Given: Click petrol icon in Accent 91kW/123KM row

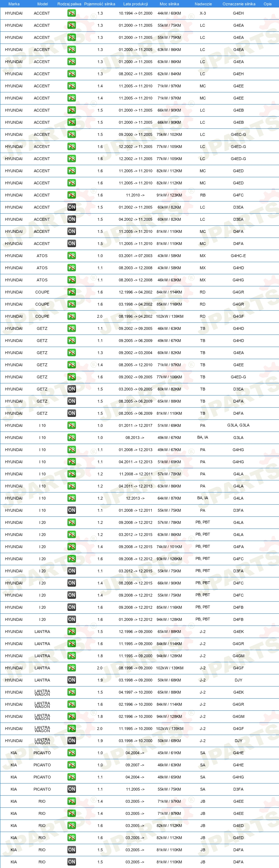Looking at the screenshot, I should point(71,195).
